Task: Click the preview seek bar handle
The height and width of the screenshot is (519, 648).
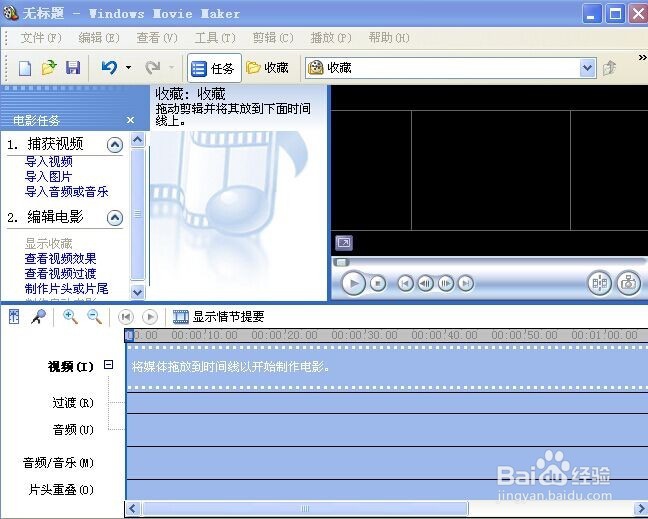Action: 341,262
